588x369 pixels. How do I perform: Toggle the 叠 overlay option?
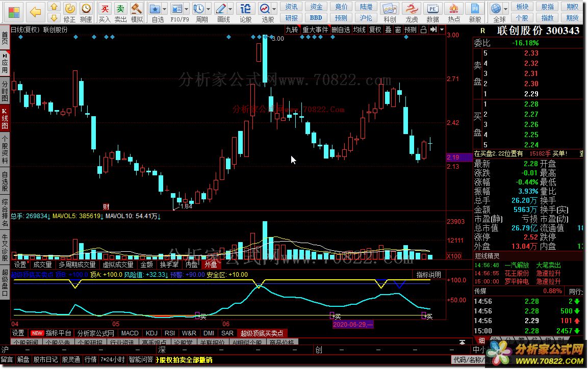tap(388, 30)
